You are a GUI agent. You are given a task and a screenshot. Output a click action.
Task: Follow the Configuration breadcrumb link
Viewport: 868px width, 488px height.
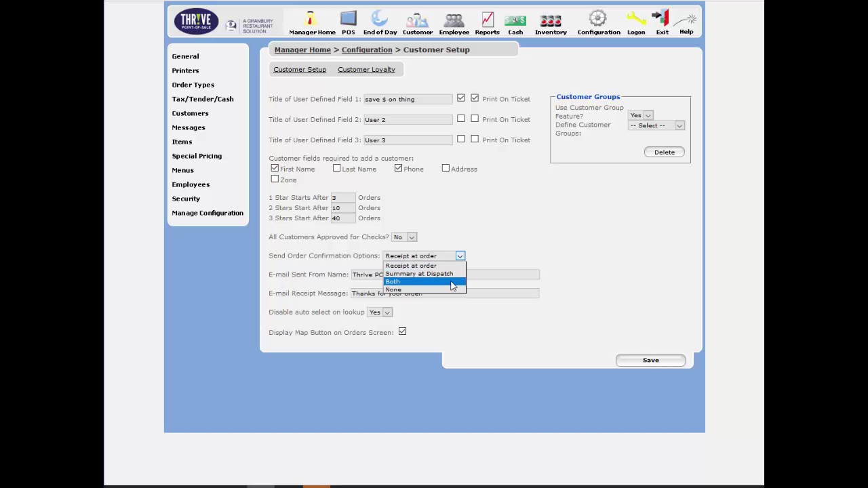tap(367, 49)
